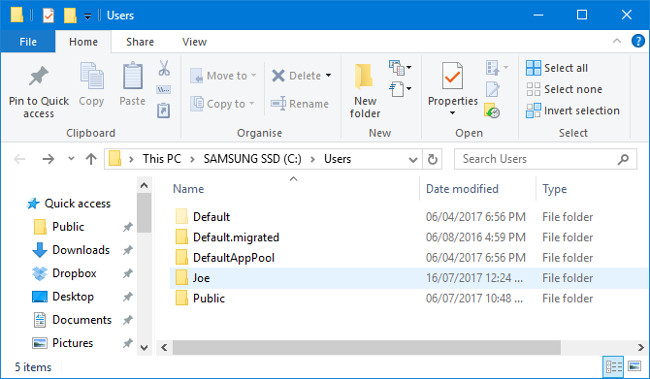
Task: Click the Rename button
Action: pyautogui.click(x=299, y=103)
